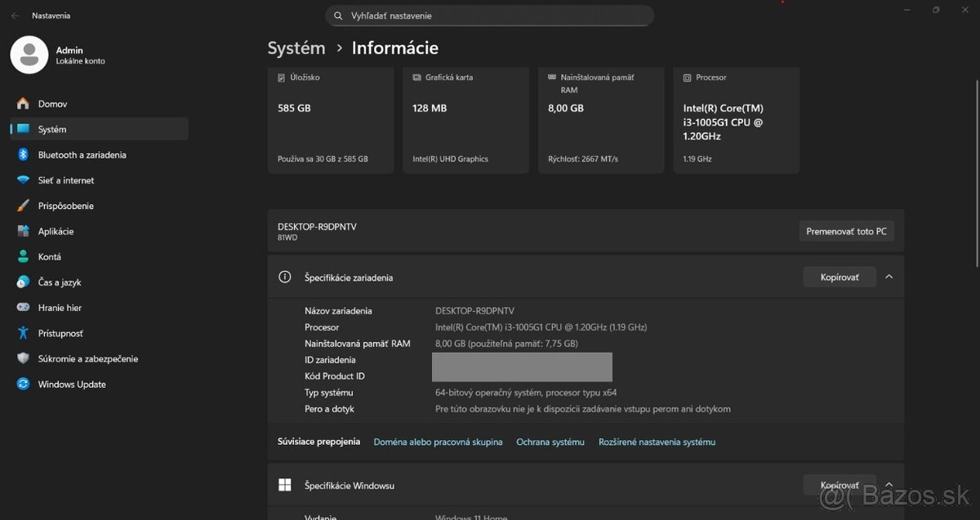980x520 pixels.
Task: Copy device specifications with Kopírovať
Action: tap(840, 276)
